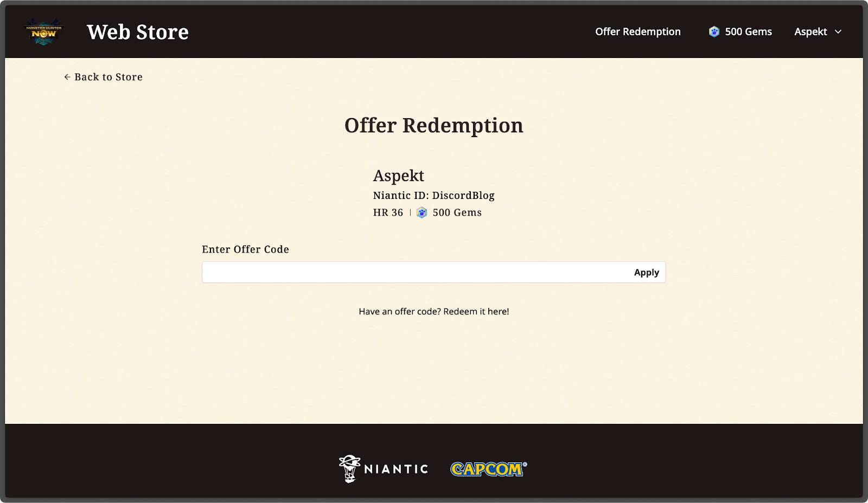Click the Niantic logo in the footer
Viewport: 868px width, 503px height.
(384, 469)
